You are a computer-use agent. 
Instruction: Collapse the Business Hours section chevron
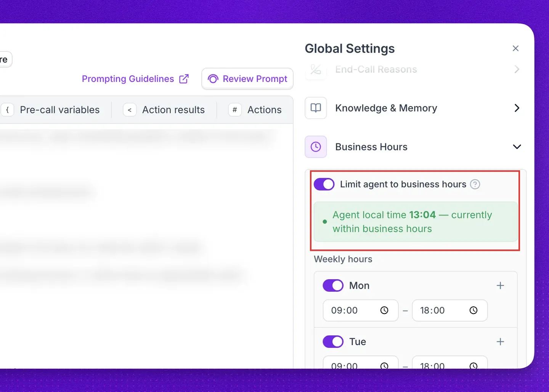pos(517,147)
